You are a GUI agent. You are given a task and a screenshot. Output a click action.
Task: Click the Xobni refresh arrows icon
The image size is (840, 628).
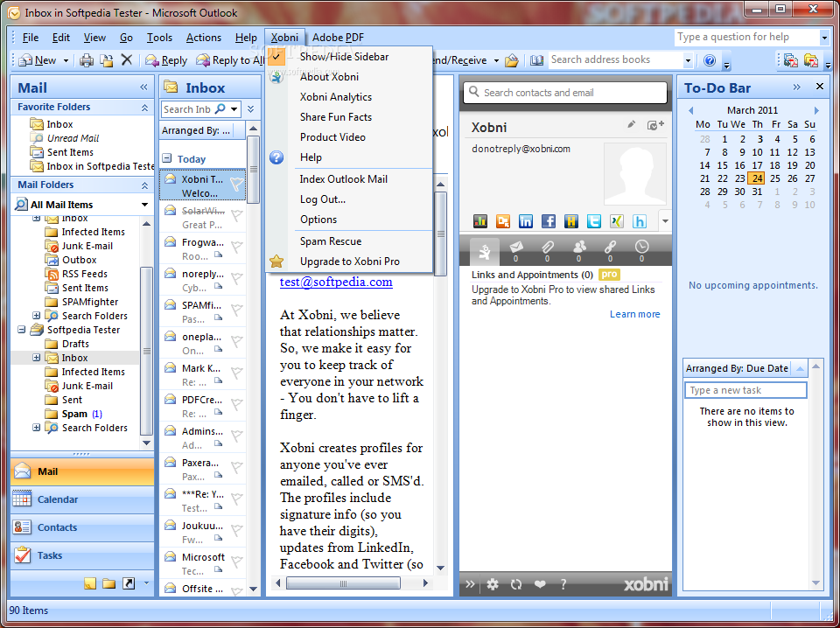click(516, 584)
